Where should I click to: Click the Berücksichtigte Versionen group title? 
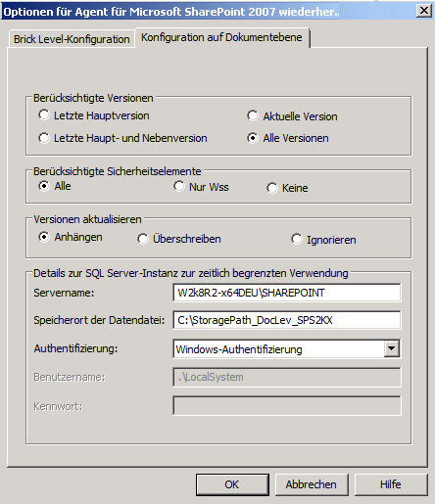(93, 98)
